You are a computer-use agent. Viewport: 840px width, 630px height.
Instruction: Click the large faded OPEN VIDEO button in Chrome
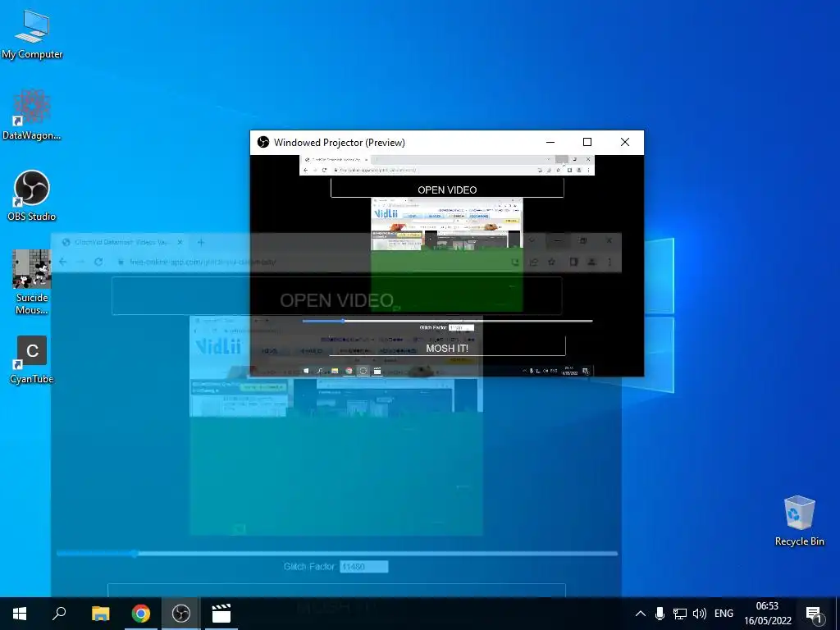pos(337,295)
